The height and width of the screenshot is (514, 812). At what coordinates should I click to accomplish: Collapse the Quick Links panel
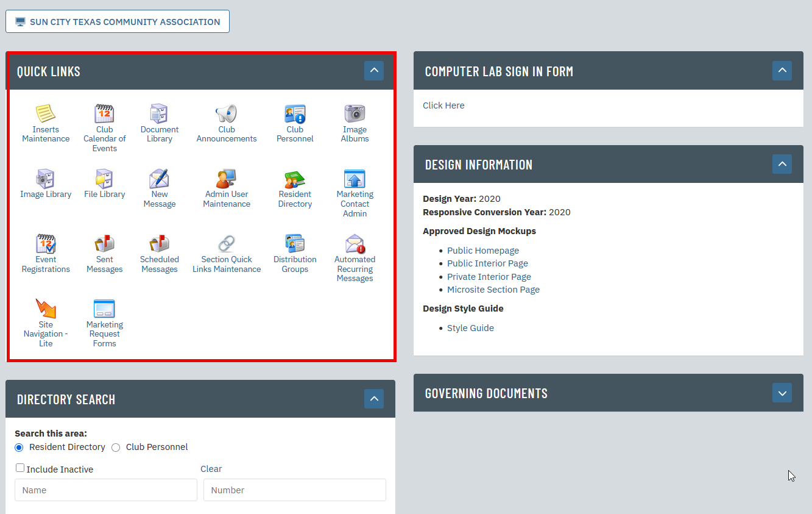click(373, 70)
